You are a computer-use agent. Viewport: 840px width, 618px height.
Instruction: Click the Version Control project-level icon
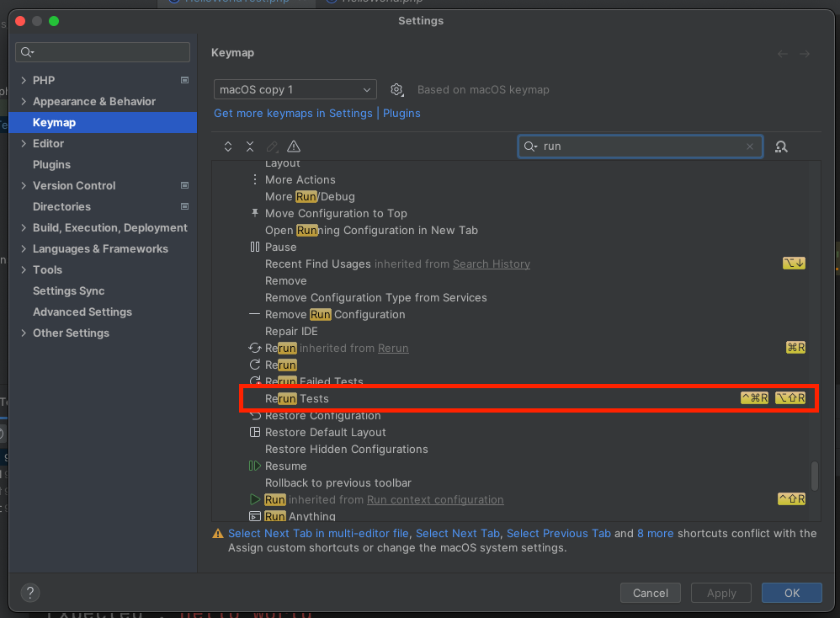coord(185,185)
